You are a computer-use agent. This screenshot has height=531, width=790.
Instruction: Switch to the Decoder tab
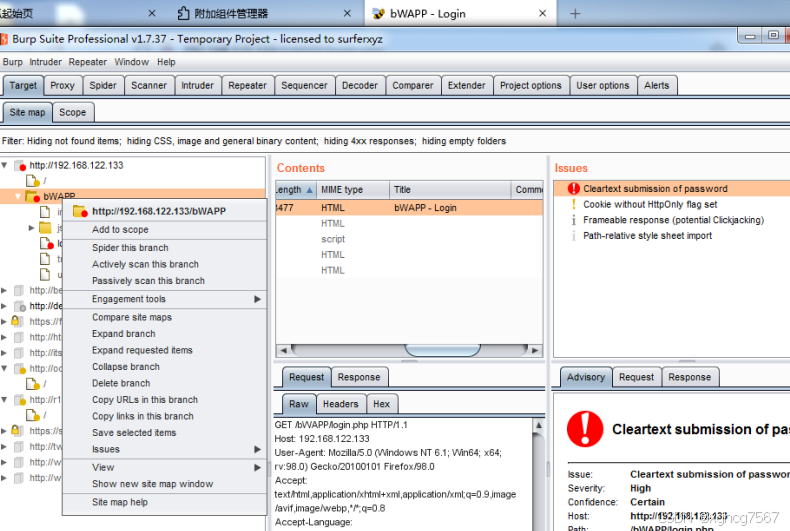click(x=360, y=86)
